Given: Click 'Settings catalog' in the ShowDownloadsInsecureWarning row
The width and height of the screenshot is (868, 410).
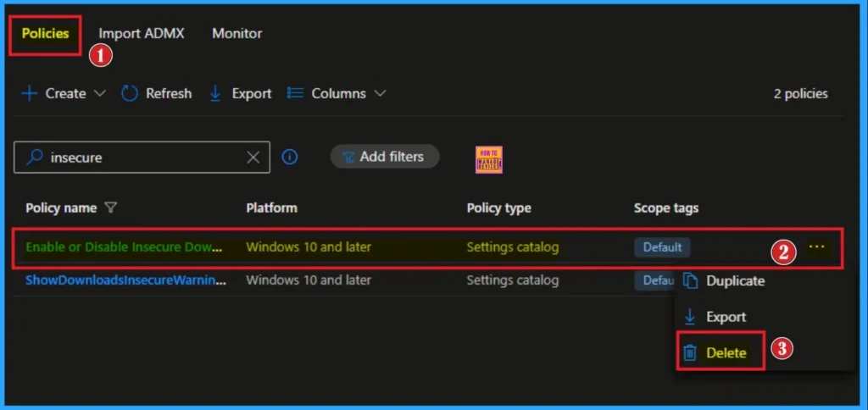Looking at the screenshot, I should pyautogui.click(x=513, y=280).
